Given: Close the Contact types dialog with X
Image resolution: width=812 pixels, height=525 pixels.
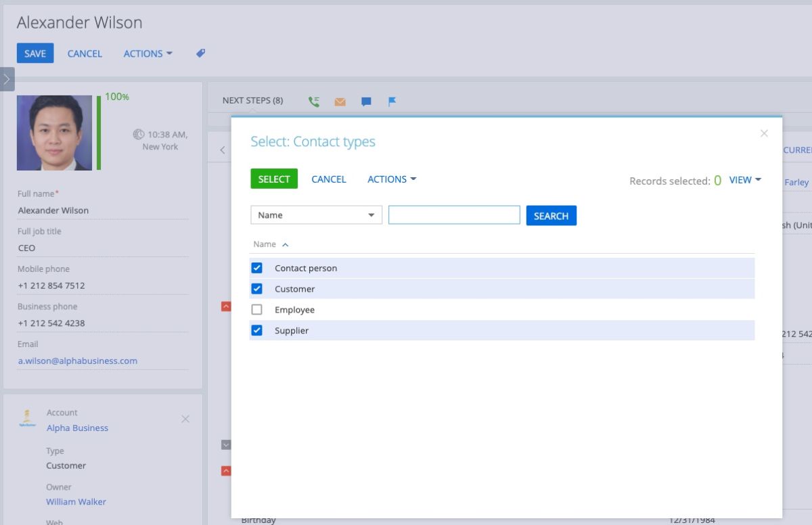Looking at the screenshot, I should click(x=764, y=133).
